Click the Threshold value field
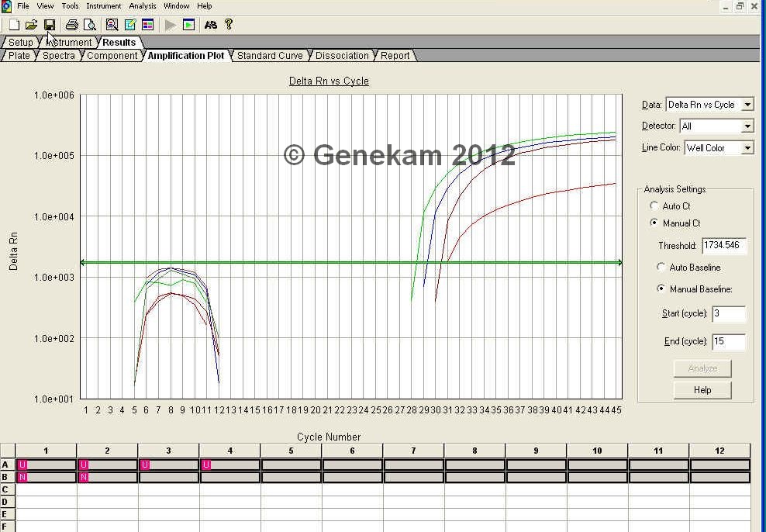The height and width of the screenshot is (532, 766). coord(724,245)
